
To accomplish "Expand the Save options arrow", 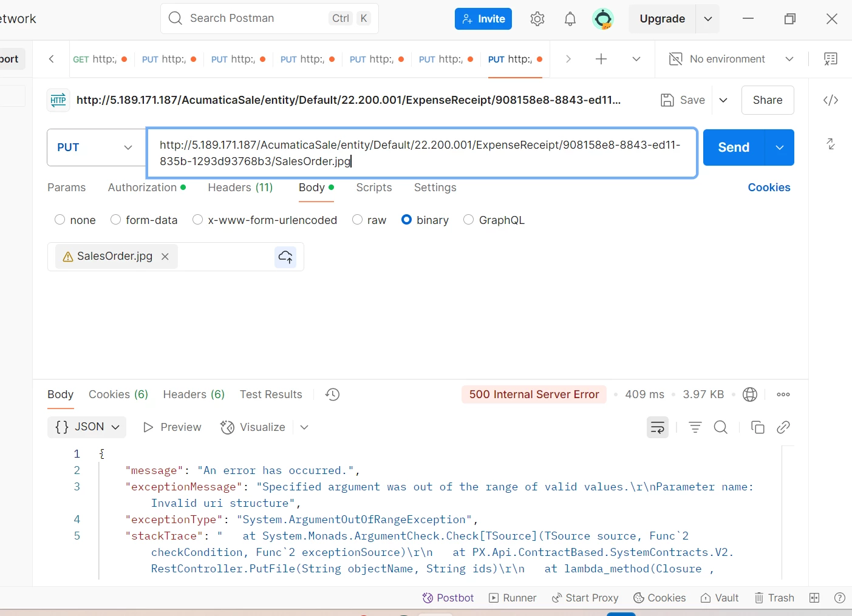I will tap(723, 100).
